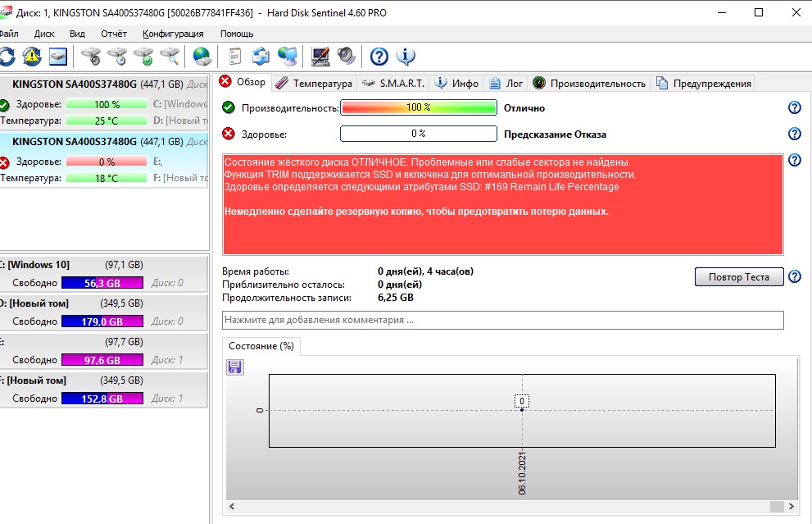812x524 pixels.
Task: Click the disk icon with green checkmark
Action: point(143,57)
